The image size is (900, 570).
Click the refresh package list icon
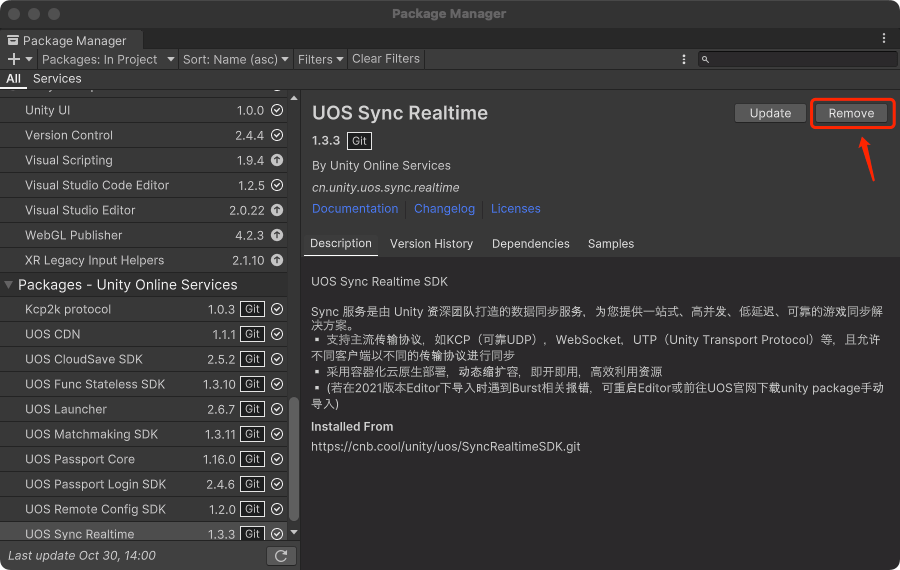coord(281,556)
